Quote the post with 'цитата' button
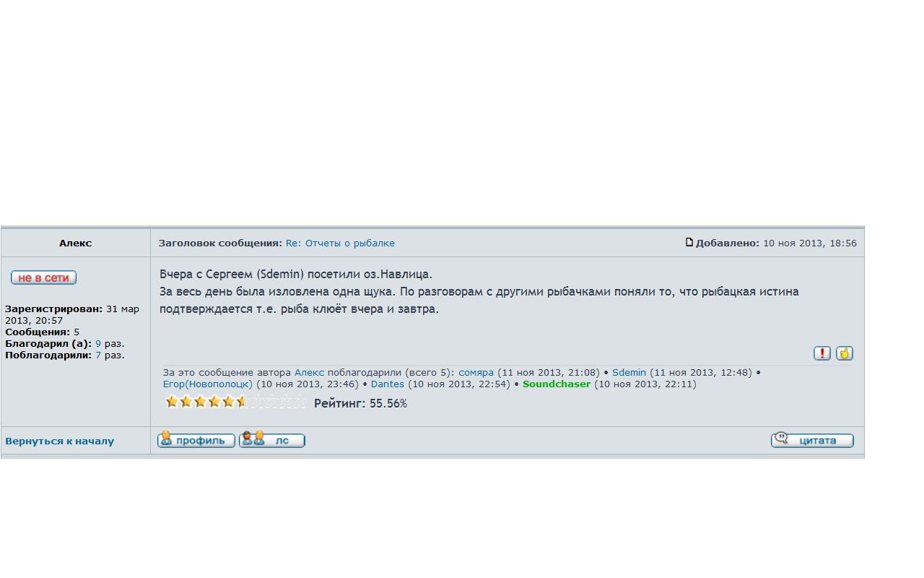The width and height of the screenshot is (924, 578). [x=812, y=440]
